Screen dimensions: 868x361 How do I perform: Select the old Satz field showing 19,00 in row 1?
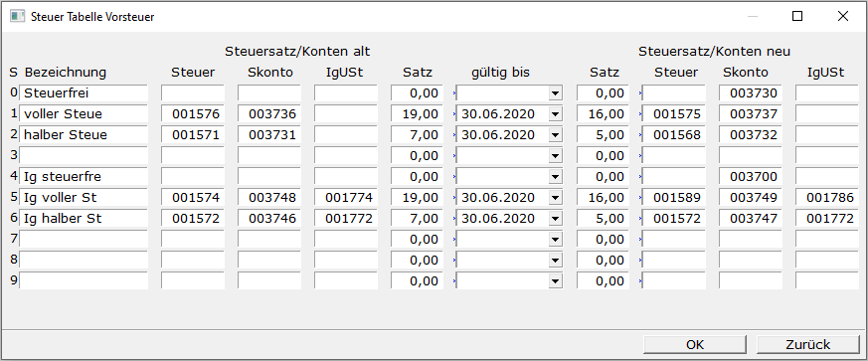click(417, 114)
